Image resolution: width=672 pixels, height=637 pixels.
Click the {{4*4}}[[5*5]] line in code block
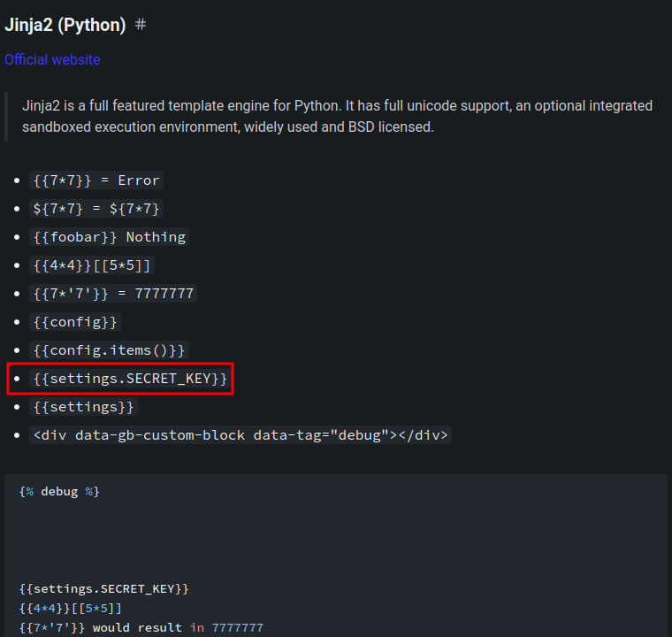coord(70,609)
